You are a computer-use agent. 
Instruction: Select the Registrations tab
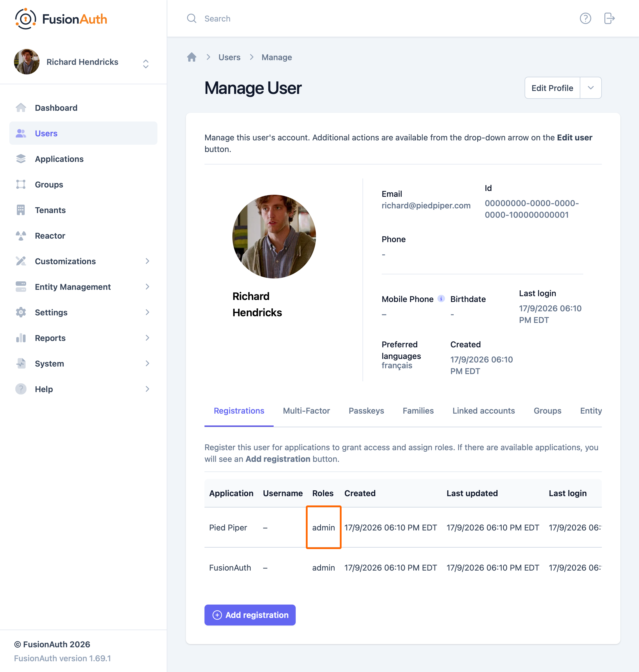tap(239, 411)
